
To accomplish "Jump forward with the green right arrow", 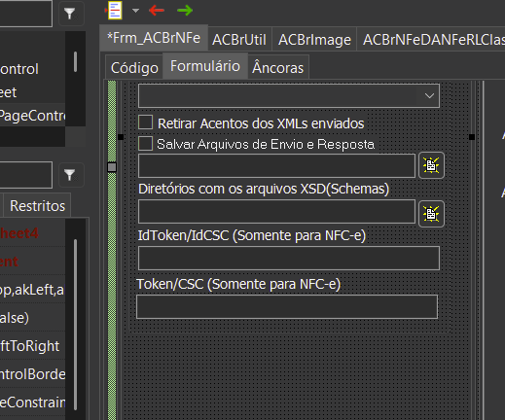I will [x=185, y=11].
